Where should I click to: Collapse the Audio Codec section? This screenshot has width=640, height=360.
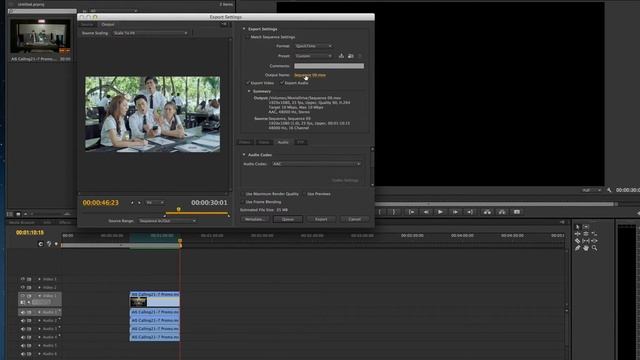[244, 155]
